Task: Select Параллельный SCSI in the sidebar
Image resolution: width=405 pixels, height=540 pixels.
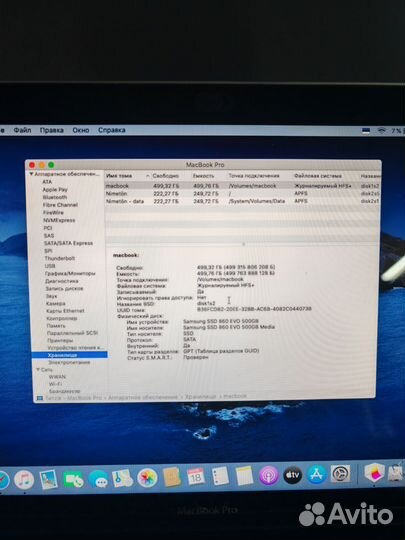Action: 72,333
